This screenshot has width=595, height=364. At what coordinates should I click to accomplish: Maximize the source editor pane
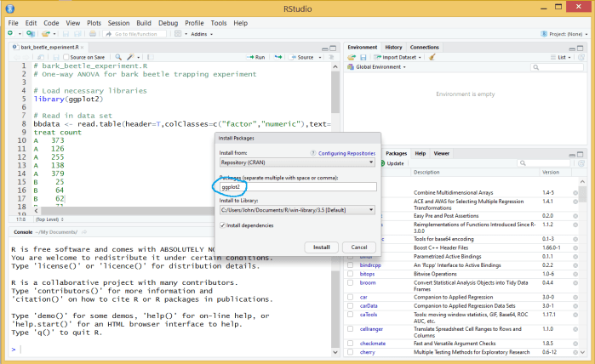click(x=333, y=48)
